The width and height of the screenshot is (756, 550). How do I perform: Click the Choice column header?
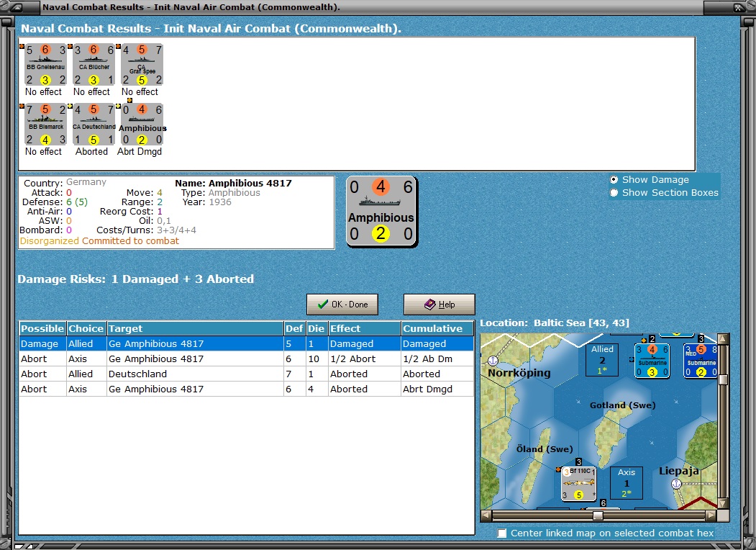(x=86, y=328)
